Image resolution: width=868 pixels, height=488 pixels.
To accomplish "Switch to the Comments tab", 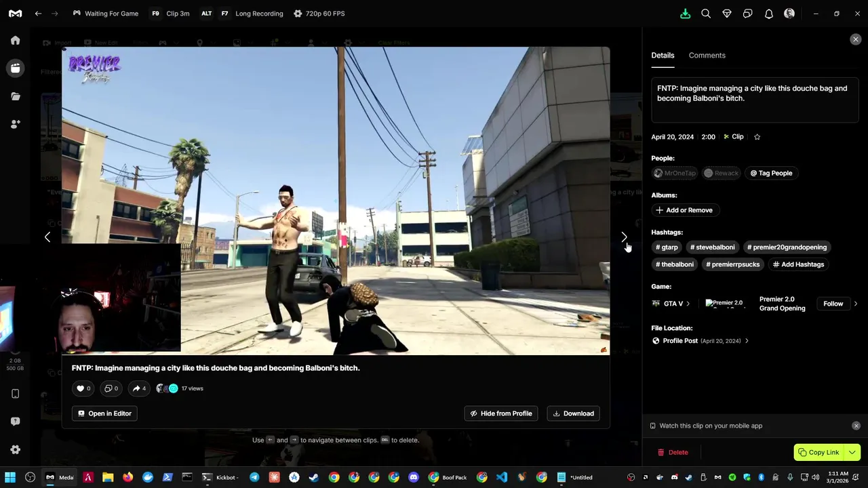I will point(707,56).
